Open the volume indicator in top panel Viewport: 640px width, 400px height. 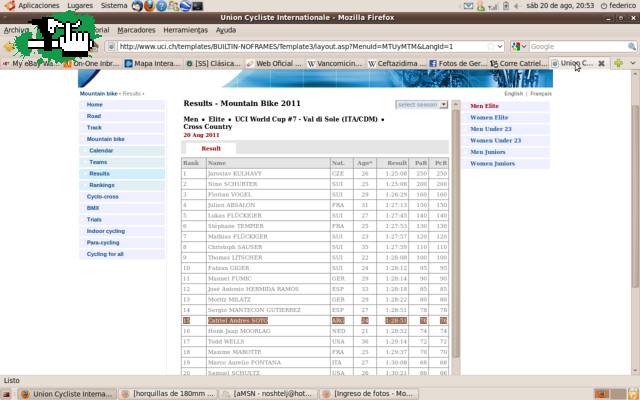pyautogui.click(x=516, y=6)
